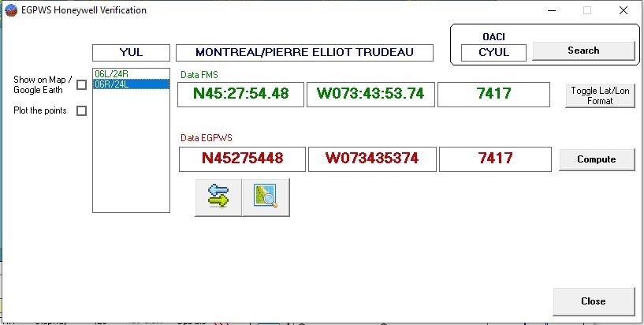Click the EGPWS longitude field W073435374

point(372,159)
